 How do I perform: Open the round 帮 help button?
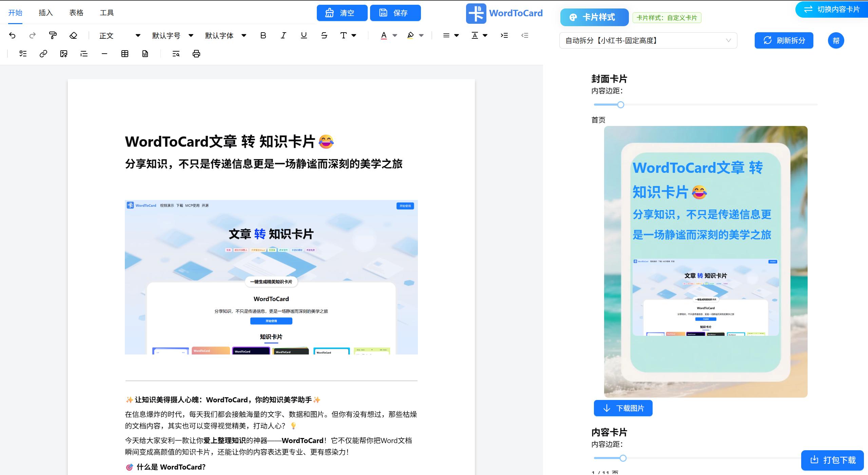(836, 41)
